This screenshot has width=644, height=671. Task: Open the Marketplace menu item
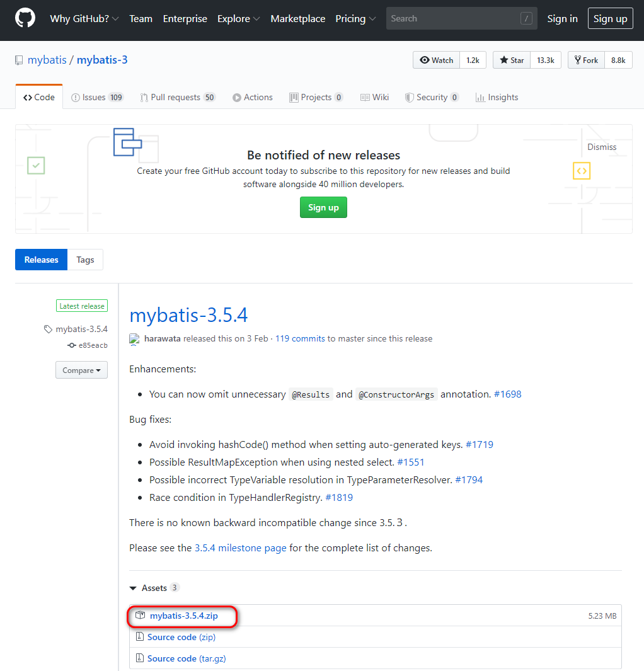pyautogui.click(x=298, y=19)
